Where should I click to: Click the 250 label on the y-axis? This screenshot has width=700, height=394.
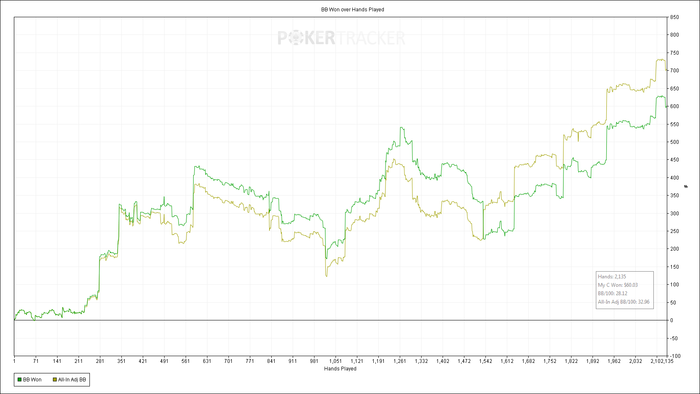(674, 231)
